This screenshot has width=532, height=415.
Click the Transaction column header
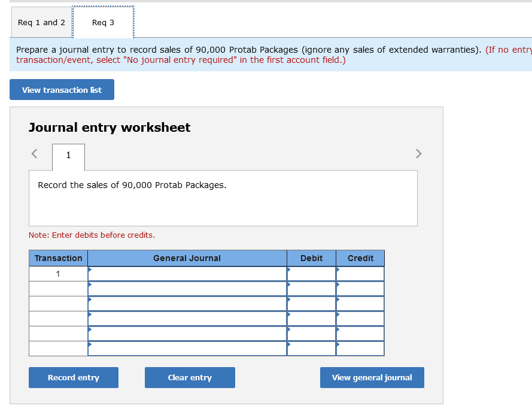click(x=59, y=258)
